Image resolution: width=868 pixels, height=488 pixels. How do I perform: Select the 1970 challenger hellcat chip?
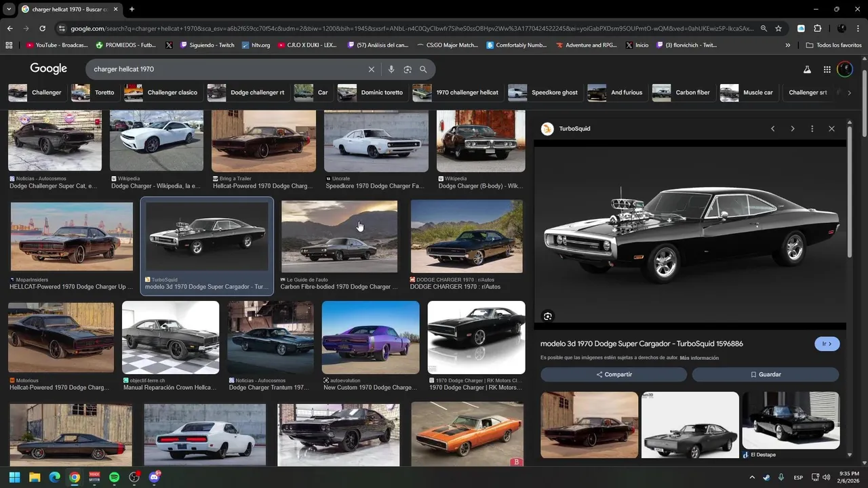point(457,92)
